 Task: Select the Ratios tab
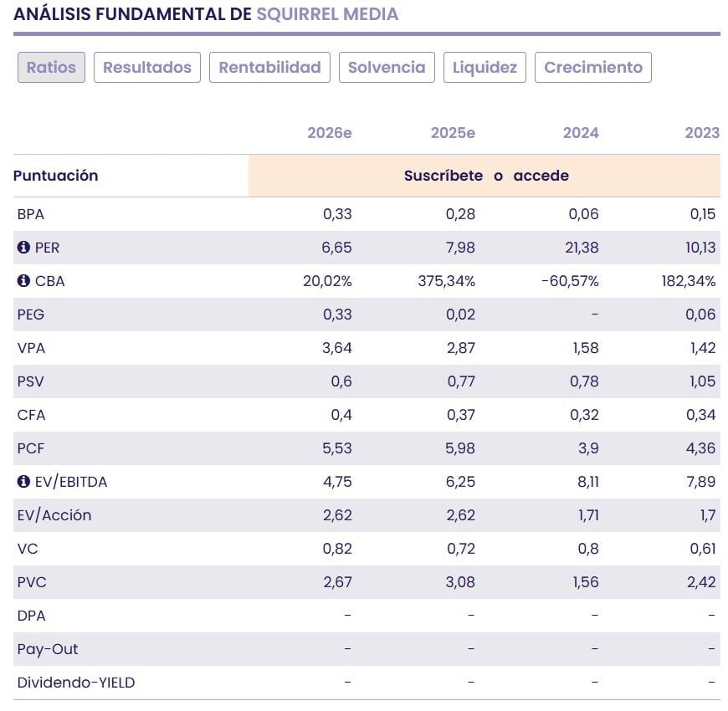pos(51,68)
